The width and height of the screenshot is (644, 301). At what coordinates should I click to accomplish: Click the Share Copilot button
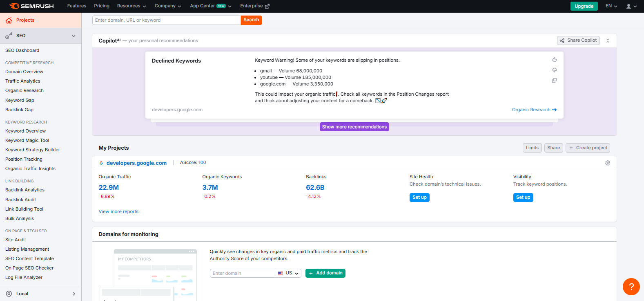pyautogui.click(x=578, y=40)
